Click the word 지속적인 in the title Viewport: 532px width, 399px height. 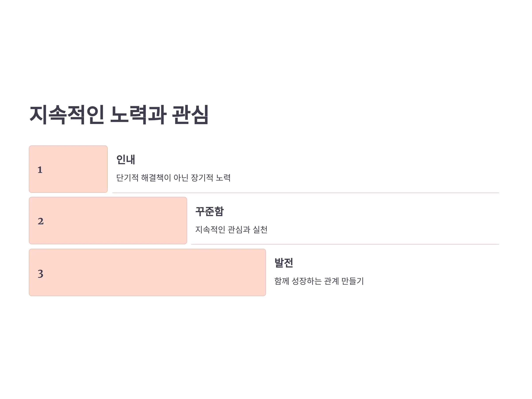(x=67, y=115)
